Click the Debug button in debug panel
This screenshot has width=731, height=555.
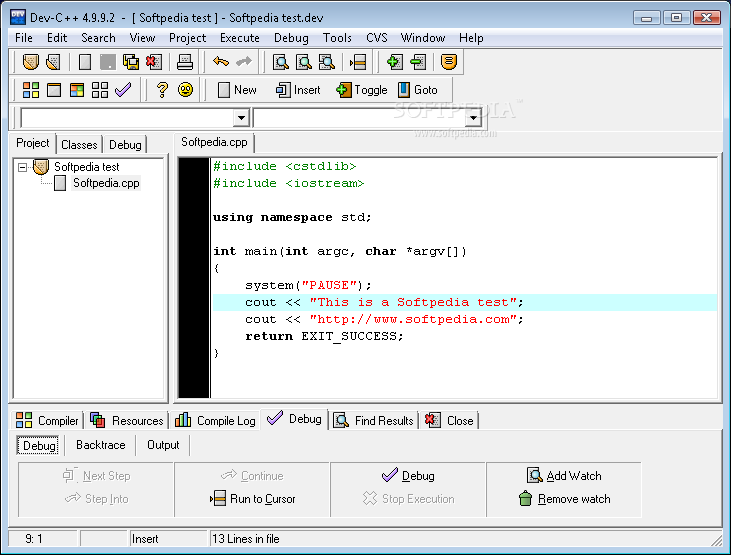408,476
